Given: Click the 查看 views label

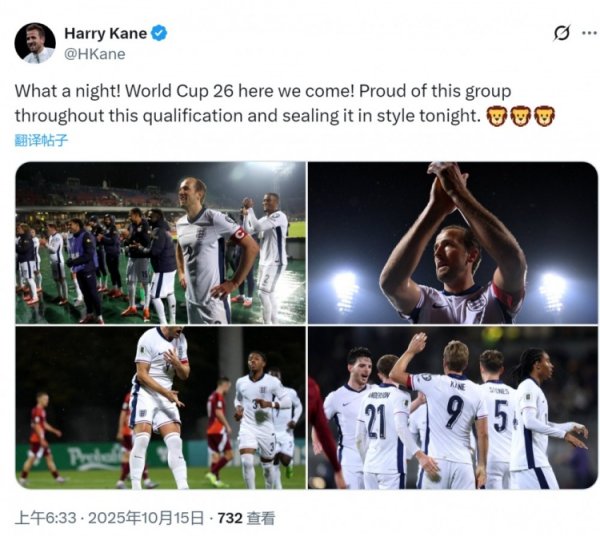Looking at the screenshot, I should coord(262,517).
